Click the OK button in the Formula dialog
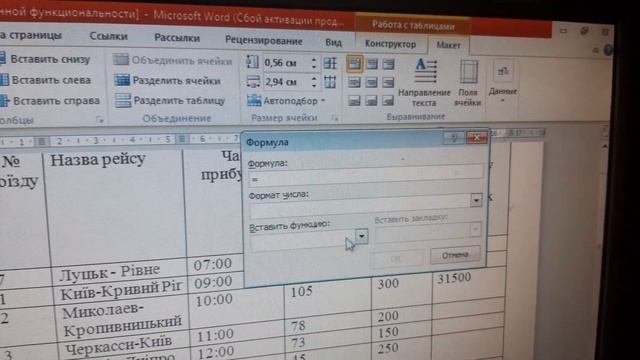Screen dimensions: 640x360 396,258
